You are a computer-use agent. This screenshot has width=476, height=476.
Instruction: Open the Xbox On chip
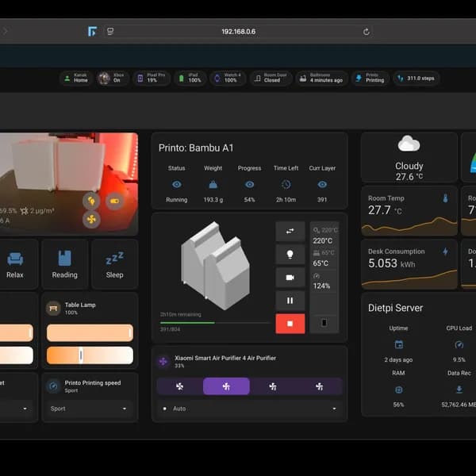point(112,78)
